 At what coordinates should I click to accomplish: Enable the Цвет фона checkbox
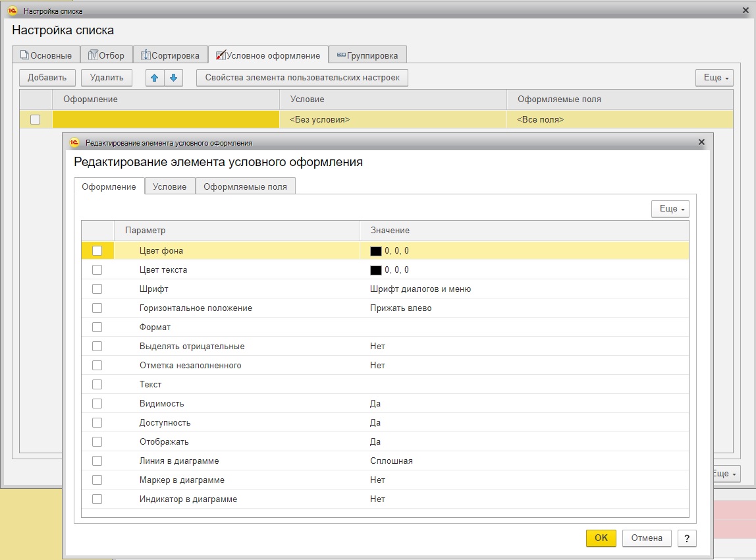point(97,250)
